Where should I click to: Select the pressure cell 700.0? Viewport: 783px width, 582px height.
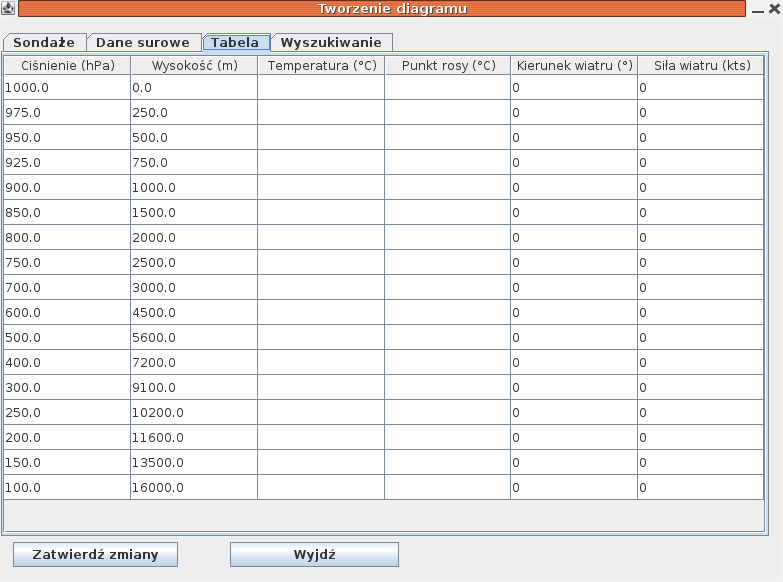67,287
